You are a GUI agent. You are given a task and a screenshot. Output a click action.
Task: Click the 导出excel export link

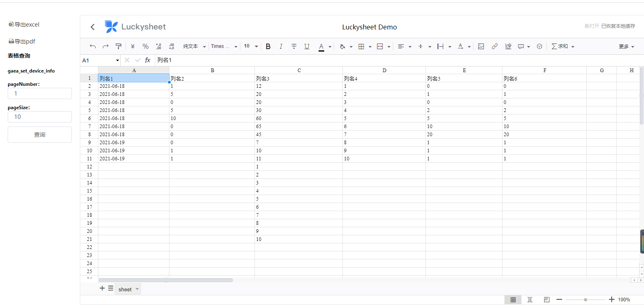coord(24,25)
